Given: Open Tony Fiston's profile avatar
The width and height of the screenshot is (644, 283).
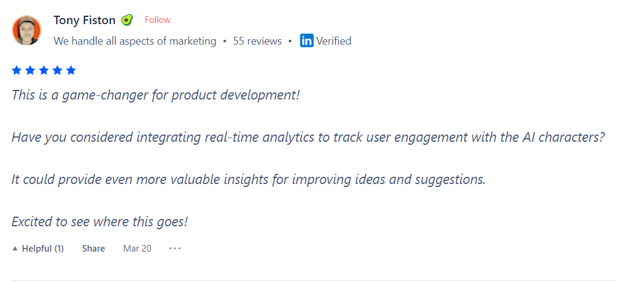Looking at the screenshot, I should click(27, 30).
